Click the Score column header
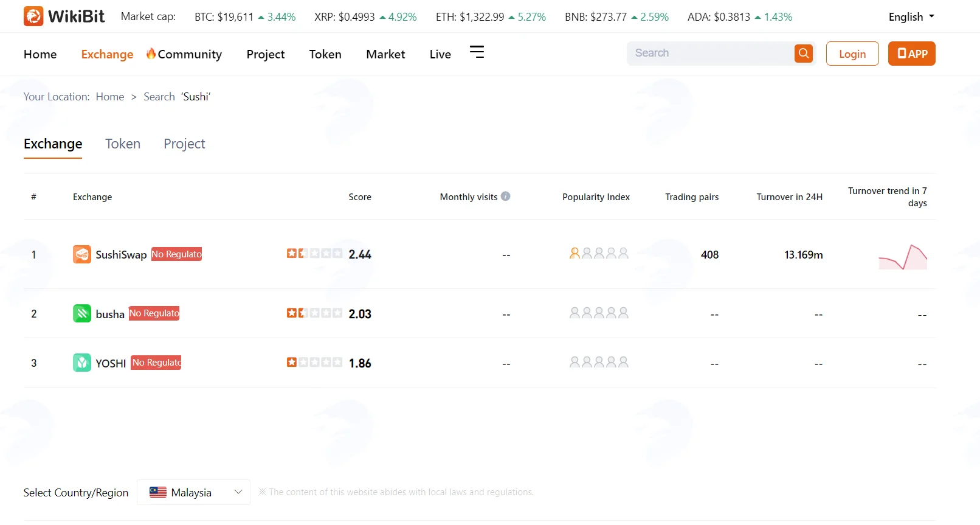 tap(360, 197)
